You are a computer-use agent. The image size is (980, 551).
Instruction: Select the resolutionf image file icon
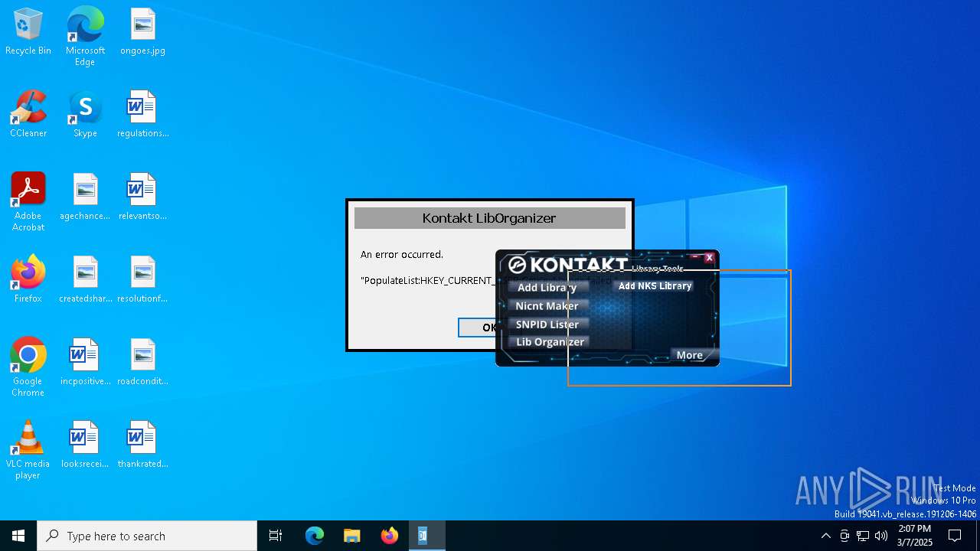(142, 280)
